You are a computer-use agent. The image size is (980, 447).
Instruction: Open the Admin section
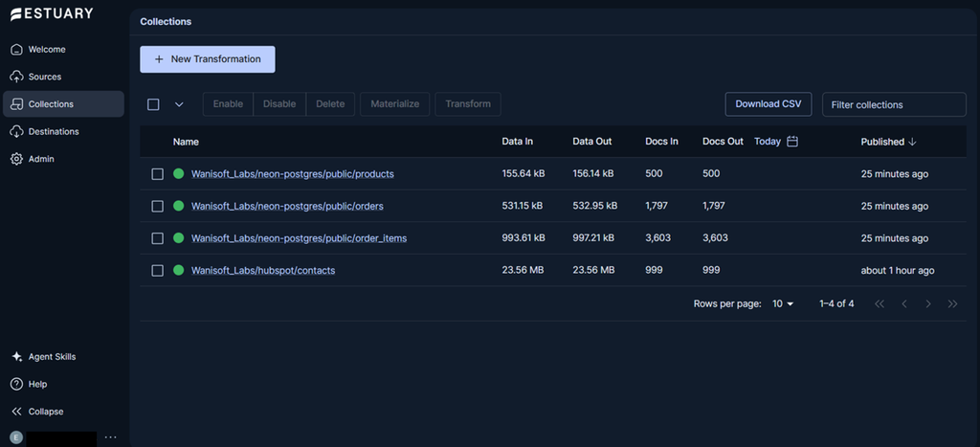(64, 160)
